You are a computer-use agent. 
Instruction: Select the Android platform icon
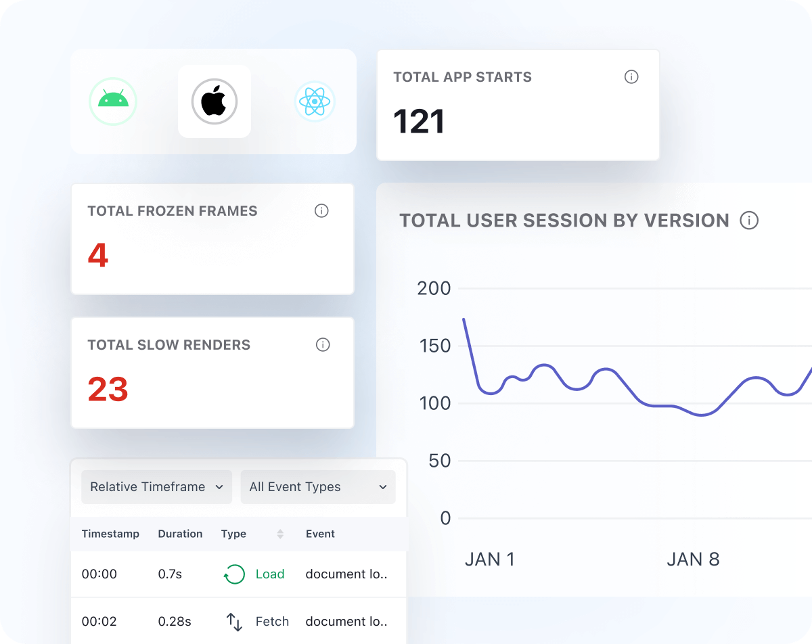pyautogui.click(x=113, y=101)
